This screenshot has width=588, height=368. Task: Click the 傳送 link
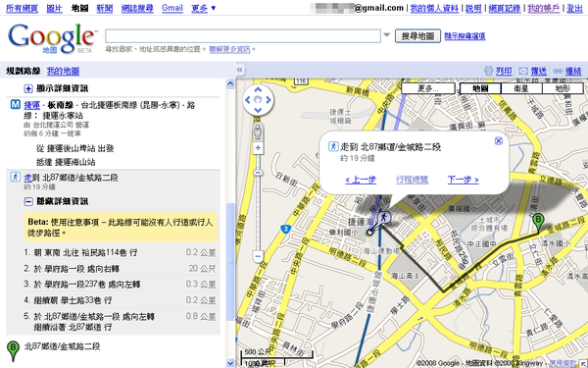pyautogui.click(x=539, y=71)
